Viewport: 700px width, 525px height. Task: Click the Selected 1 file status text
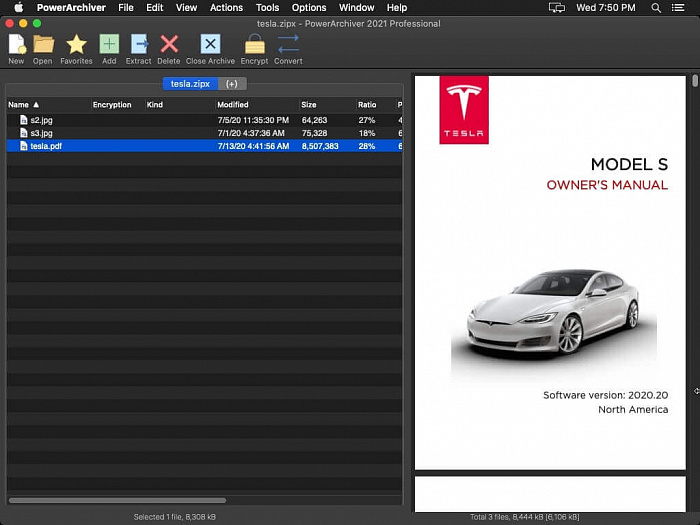click(x=175, y=517)
